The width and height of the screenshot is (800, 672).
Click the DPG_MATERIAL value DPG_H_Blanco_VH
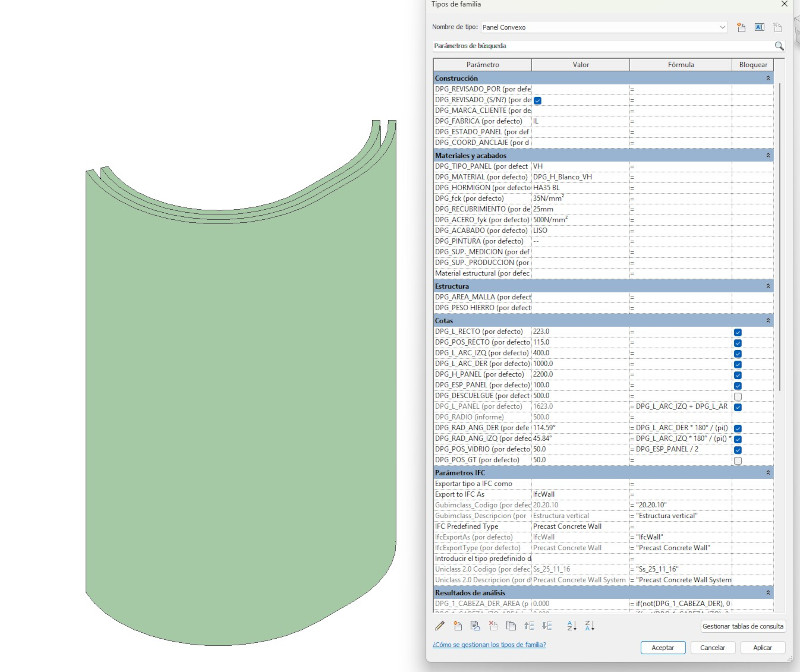point(581,177)
